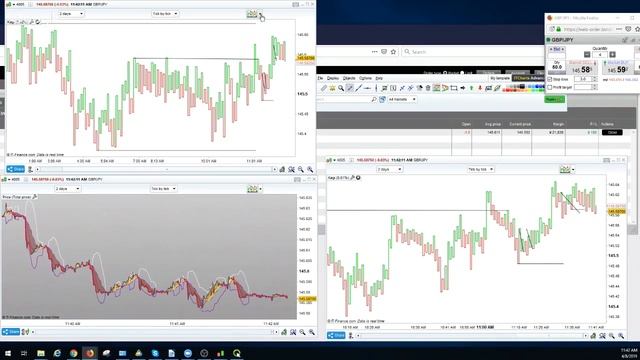Pick the red color swatch in the palette
Screen dimensions: 640x360
tap(507, 90)
